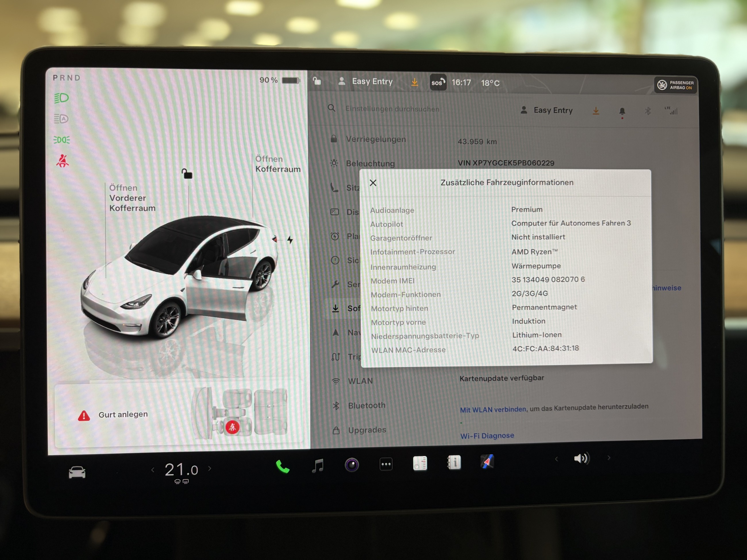Image resolution: width=747 pixels, height=560 pixels.
Task: Tap the red seatbelt seat indicator
Action: tap(232, 427)
